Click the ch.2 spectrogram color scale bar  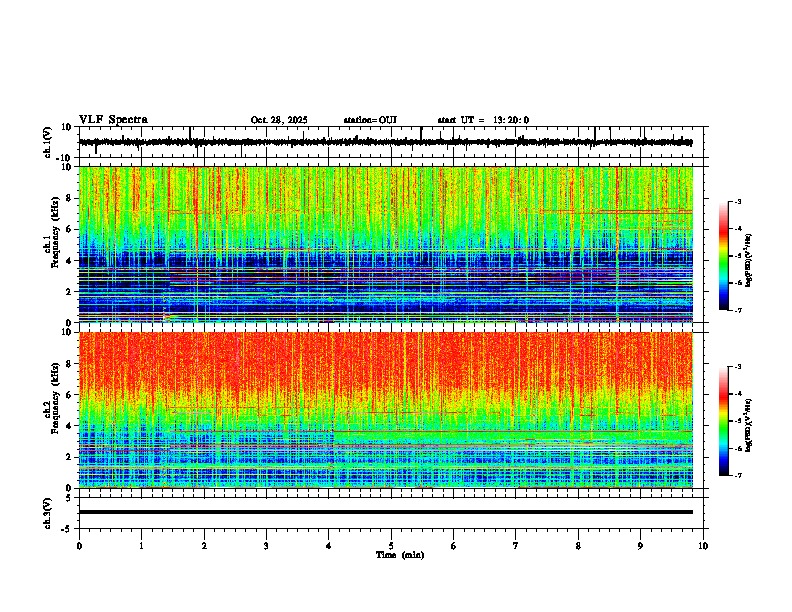pyautogui.click(x=724, y=421)
